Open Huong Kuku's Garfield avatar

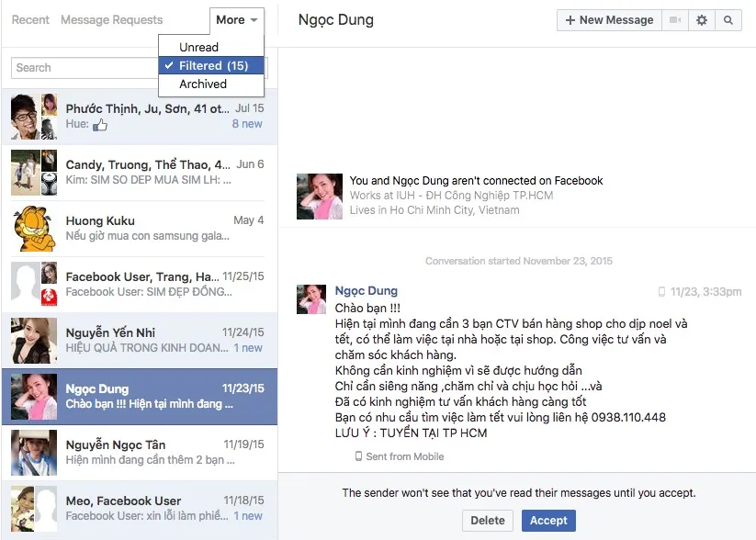pos(34,229)
